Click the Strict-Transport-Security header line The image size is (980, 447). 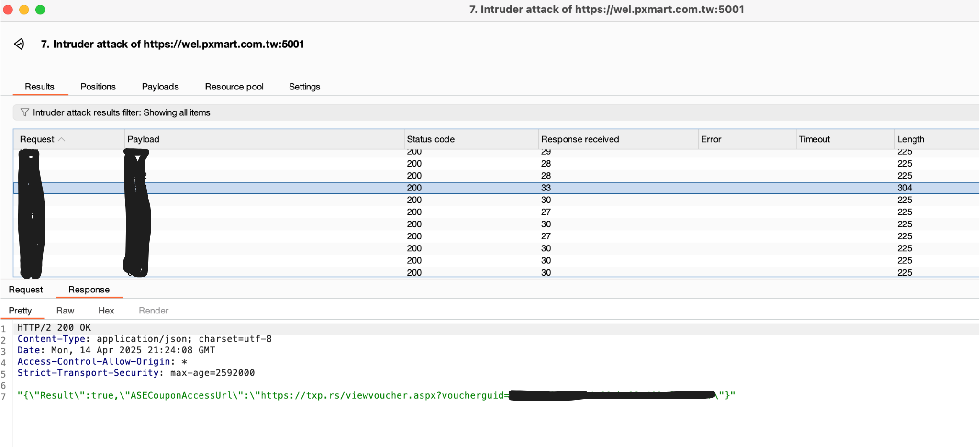136,373
